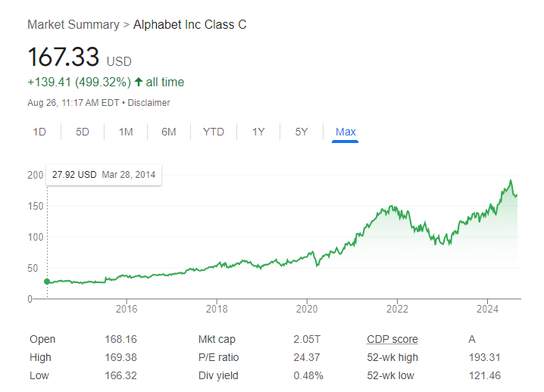The width and height of the screenshot is (544, 392).
Task: Open the 6M chart view
Action: click(x=169, y=132)
